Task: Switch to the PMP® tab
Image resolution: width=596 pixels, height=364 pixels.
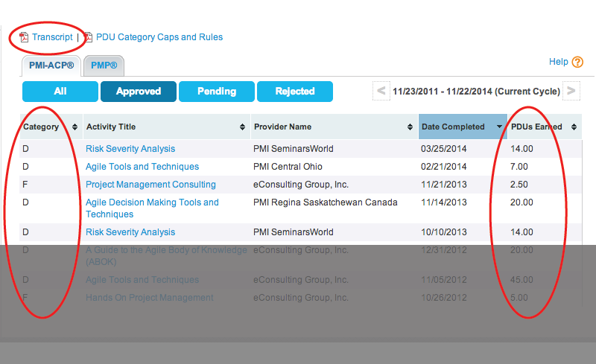Action: coord(104,66)
